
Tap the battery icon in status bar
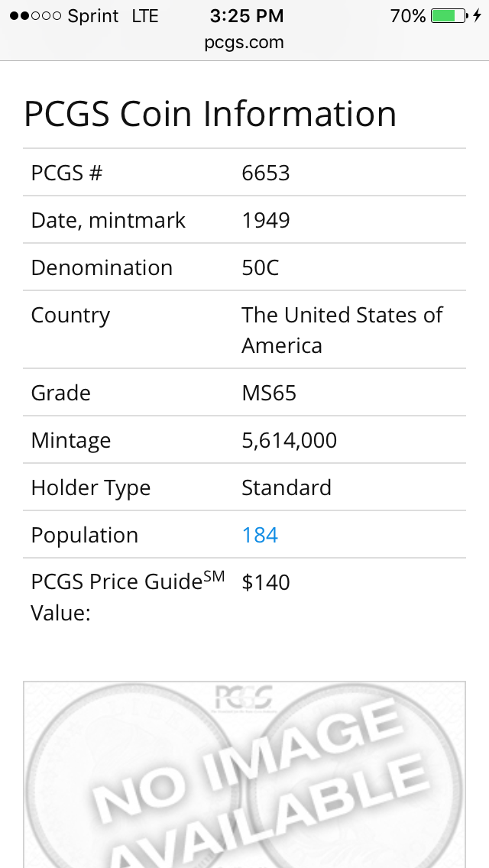[x=449, y=15]
